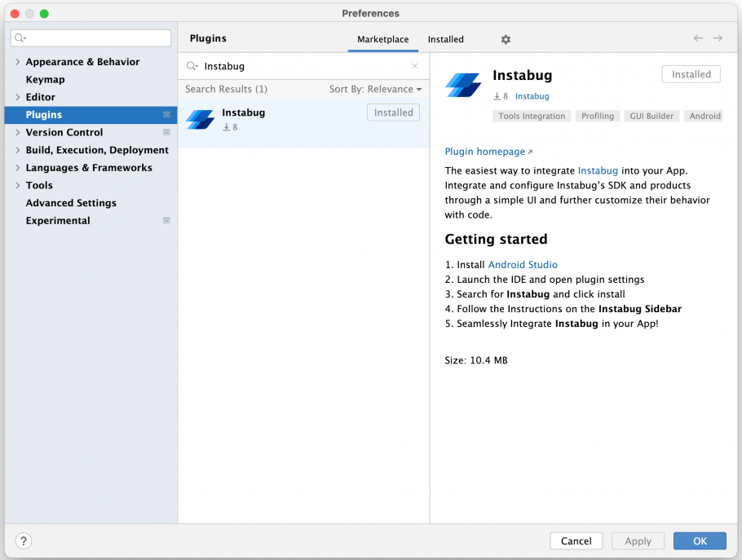Click the Android tag
742x560 pixels.
pos(704,116)
